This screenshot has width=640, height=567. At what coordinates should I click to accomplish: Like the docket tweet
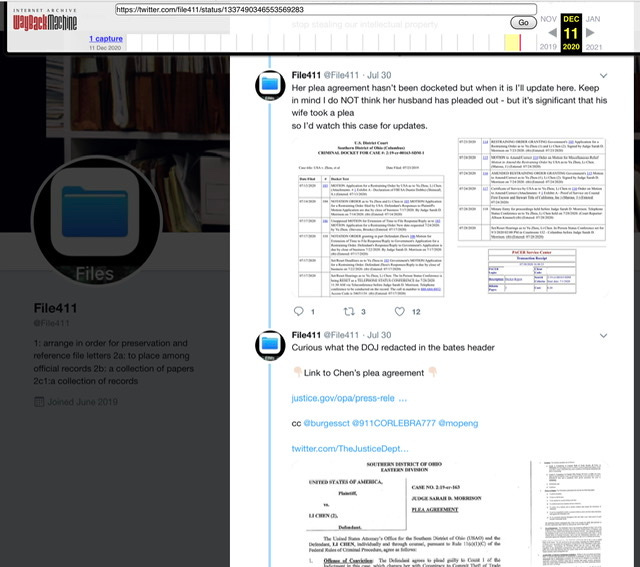tap(400, 311)
